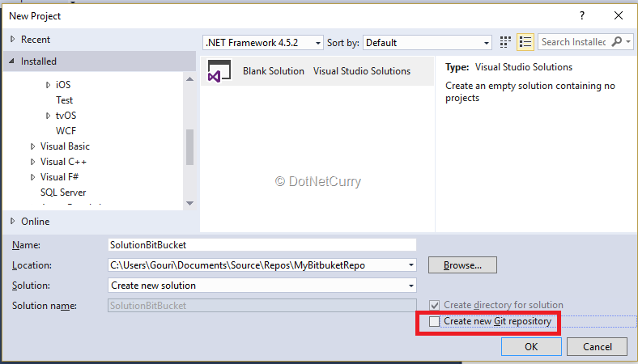Open search options dropdown arrow
This screenshot has width=638, height=364.
click(628, 42)
